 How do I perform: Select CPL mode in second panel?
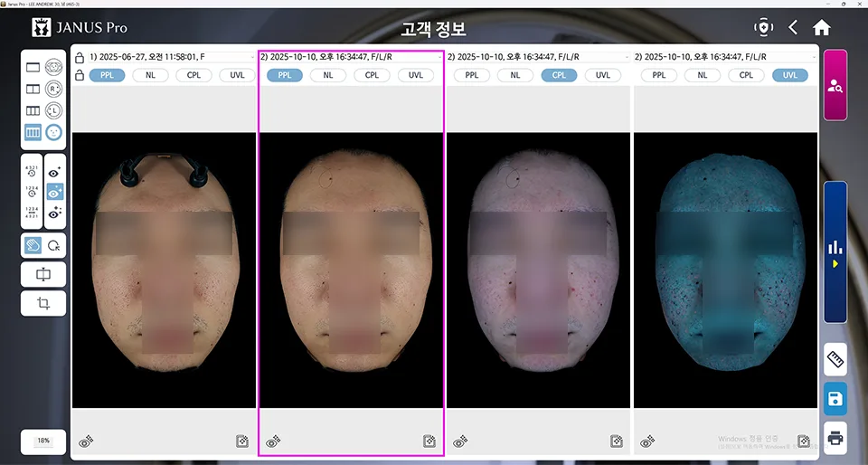tap(372, 75)
